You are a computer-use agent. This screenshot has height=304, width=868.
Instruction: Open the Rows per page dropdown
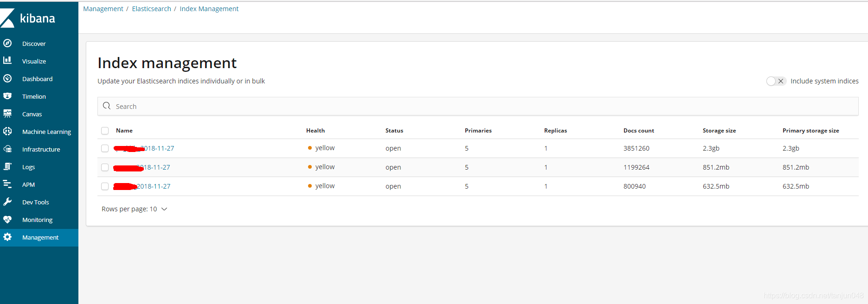click(134, 209)
